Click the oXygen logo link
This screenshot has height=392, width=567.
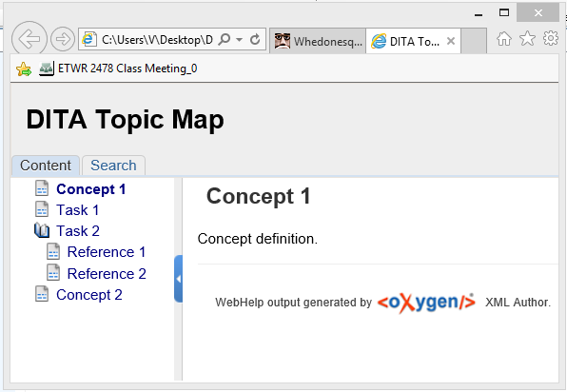click(x=427, y=303)
